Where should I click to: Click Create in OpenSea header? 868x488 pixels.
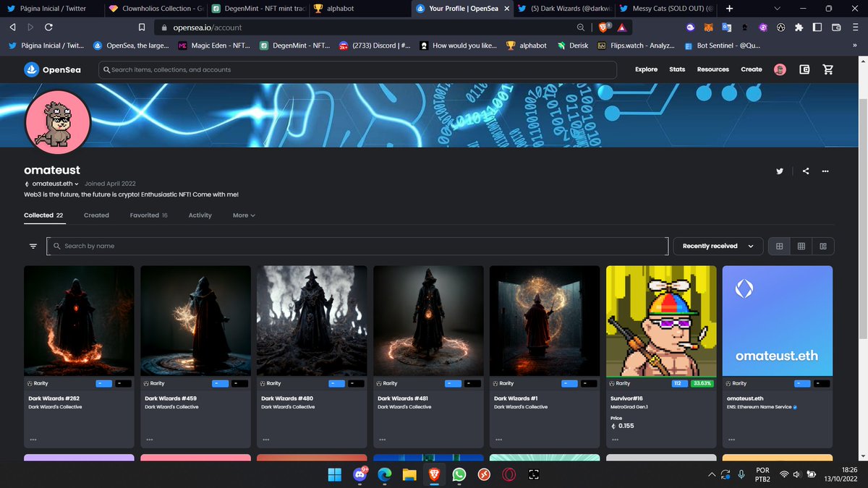point(752,69)
